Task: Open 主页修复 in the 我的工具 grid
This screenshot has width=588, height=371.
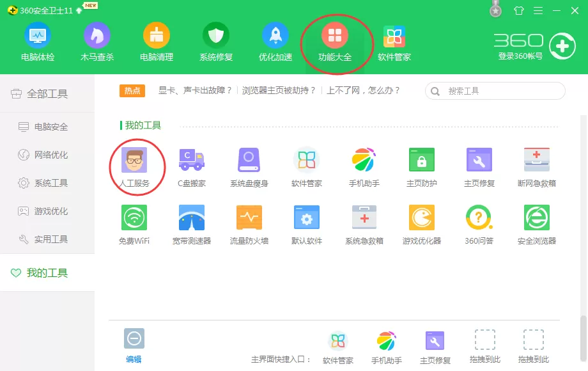Action: point(479,168)
